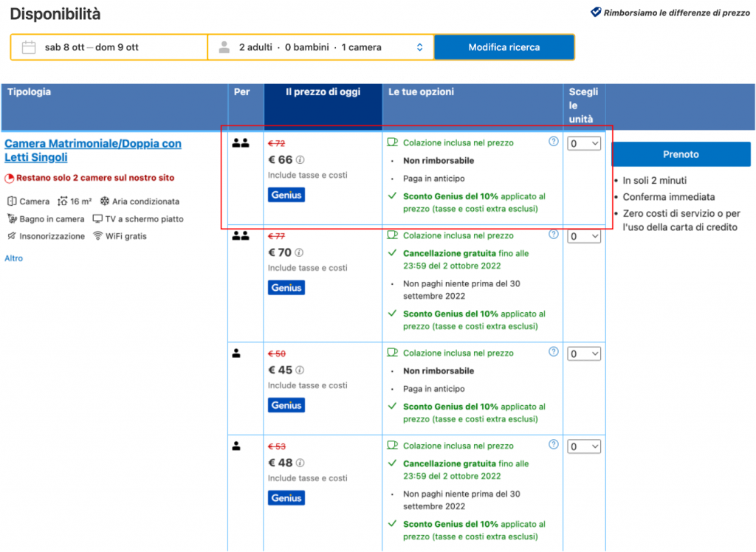Click info icon next to € 45 price
Screen dimensions: 756x552
pyautogui.click(x=300, y=370)
